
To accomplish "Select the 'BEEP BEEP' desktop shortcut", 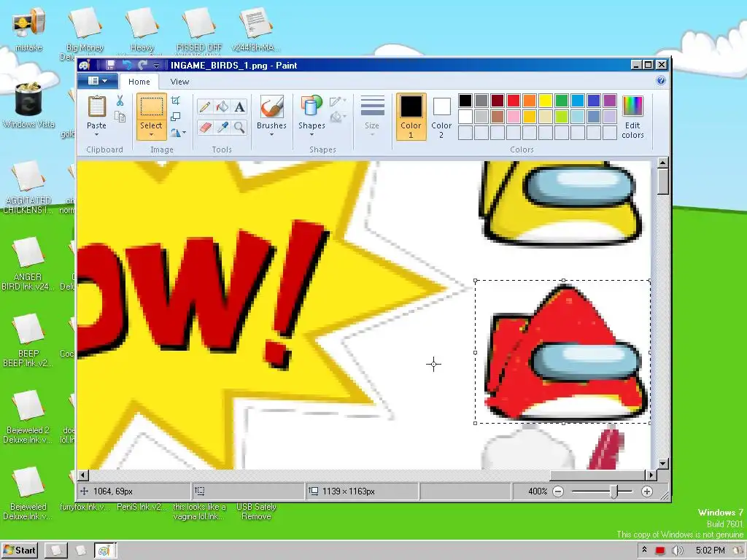I will click(x=28, y=341).
